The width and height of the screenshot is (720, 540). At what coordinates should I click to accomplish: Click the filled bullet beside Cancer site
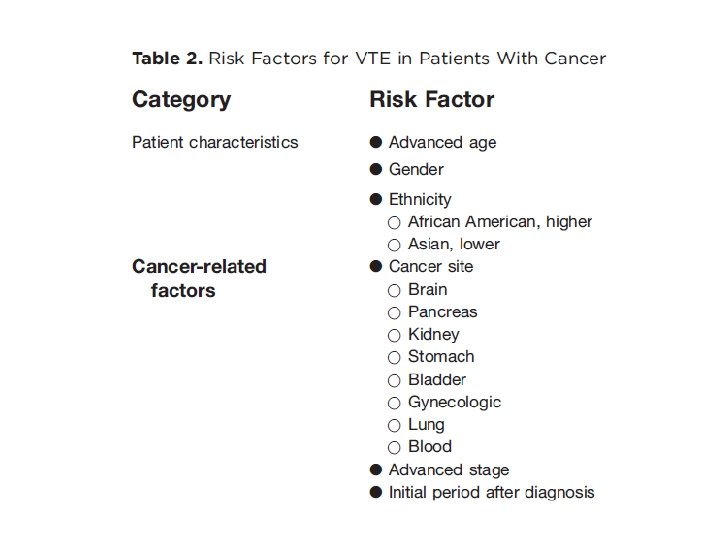[376, 267]
